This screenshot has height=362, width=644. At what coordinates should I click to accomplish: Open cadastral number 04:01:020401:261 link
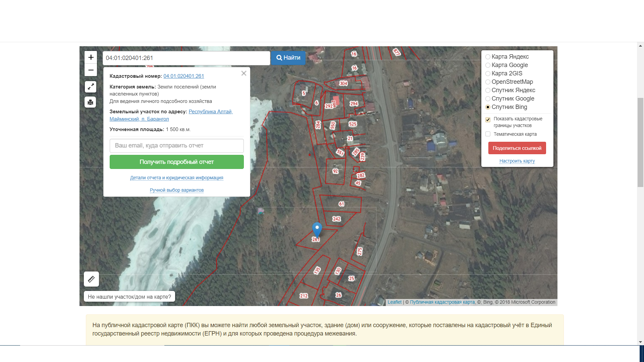[183, 76]
